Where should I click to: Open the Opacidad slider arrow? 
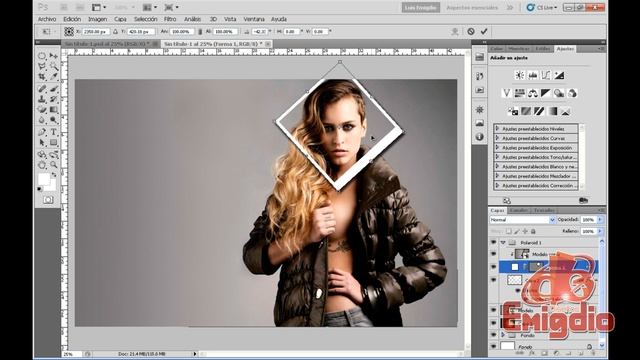pos(600,220)
